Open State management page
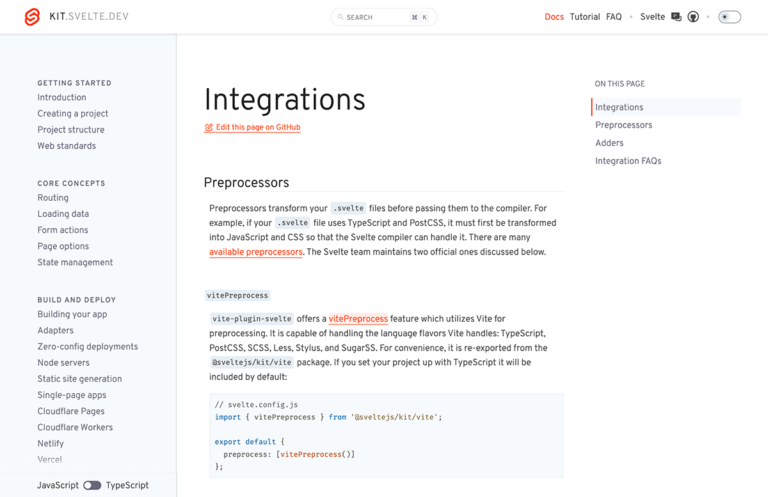This screenshot has width=768, height=497. pyautogui.click(x=75, y=262)
